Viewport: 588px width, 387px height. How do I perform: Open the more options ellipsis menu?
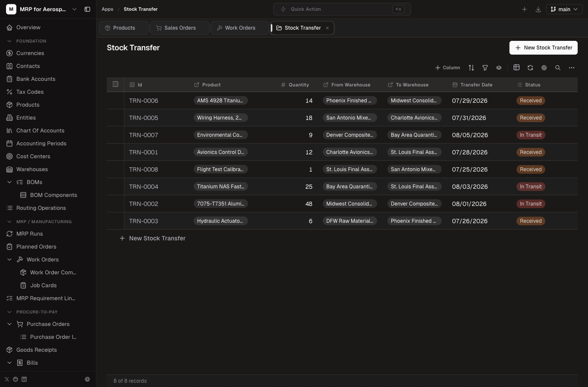click(x=572, y=68)
